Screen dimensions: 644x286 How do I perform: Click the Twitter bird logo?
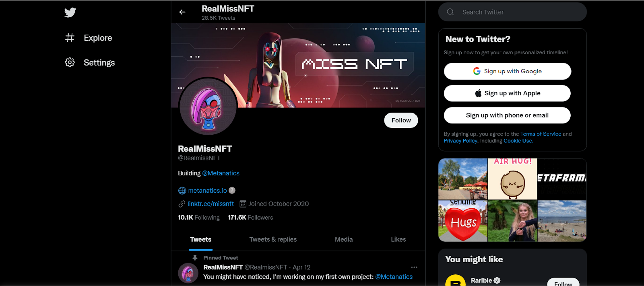[x=70, y=12]
